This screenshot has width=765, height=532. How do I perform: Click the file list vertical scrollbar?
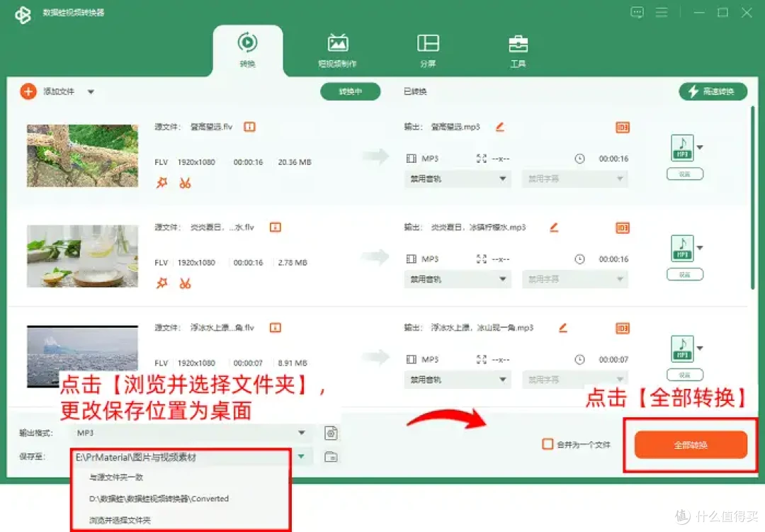pos(752,198)
